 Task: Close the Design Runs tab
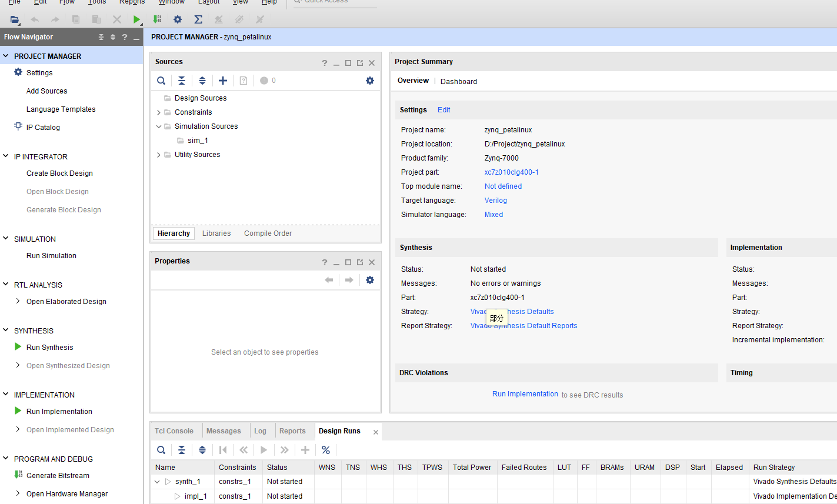click(376, 432)
